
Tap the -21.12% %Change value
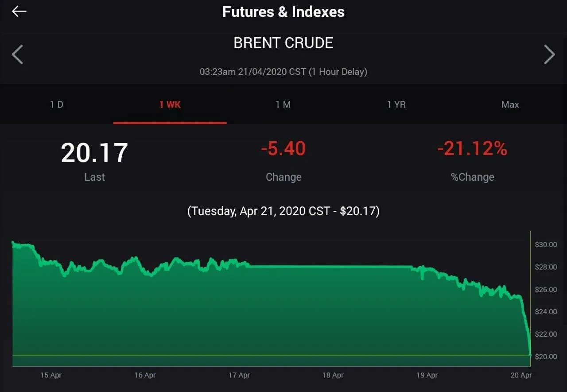[x=472, y=149]
